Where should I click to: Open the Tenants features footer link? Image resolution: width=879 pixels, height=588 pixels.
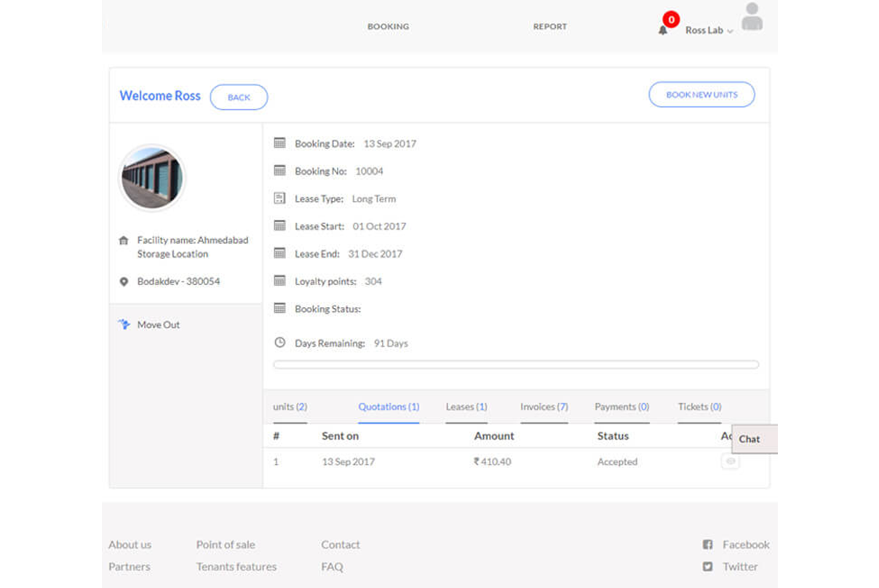(236, 566)
